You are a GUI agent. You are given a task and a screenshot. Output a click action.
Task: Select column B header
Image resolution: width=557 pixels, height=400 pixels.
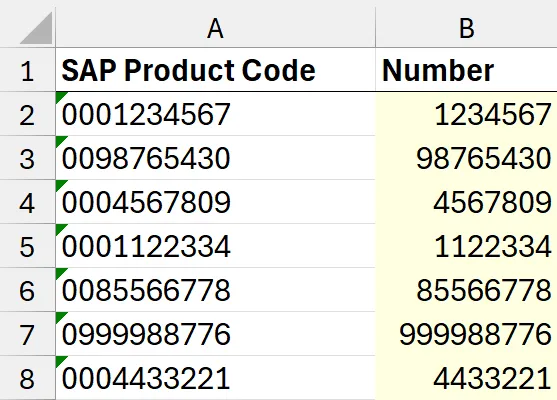coord(466,28)
